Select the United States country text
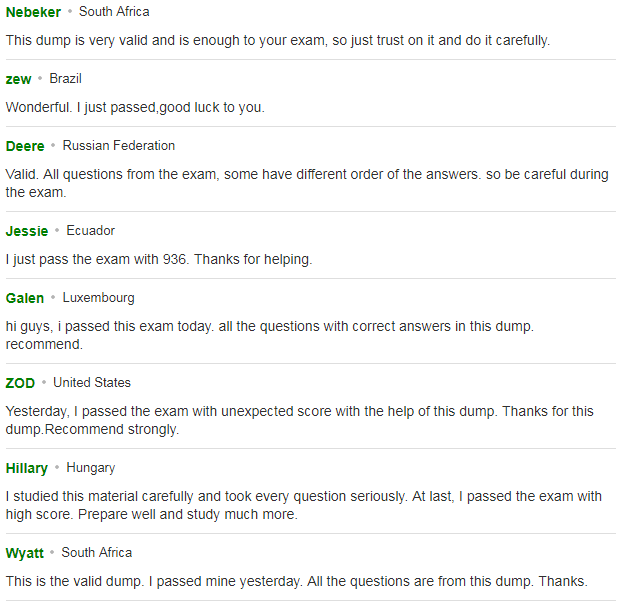The width and height of the screenshot is (619, 604). tap(92, 383)
